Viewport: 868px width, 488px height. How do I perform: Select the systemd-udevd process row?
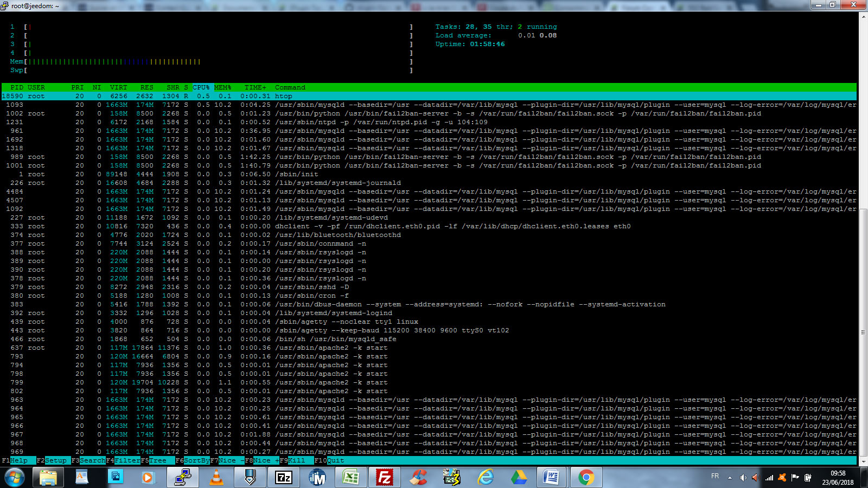pyautogui.click(x=429, y=217)
